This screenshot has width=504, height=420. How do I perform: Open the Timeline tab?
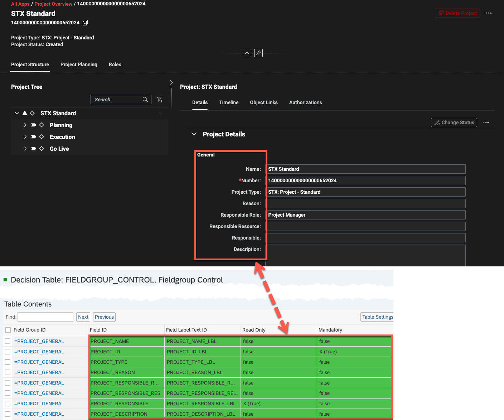(x=229, y=102)
